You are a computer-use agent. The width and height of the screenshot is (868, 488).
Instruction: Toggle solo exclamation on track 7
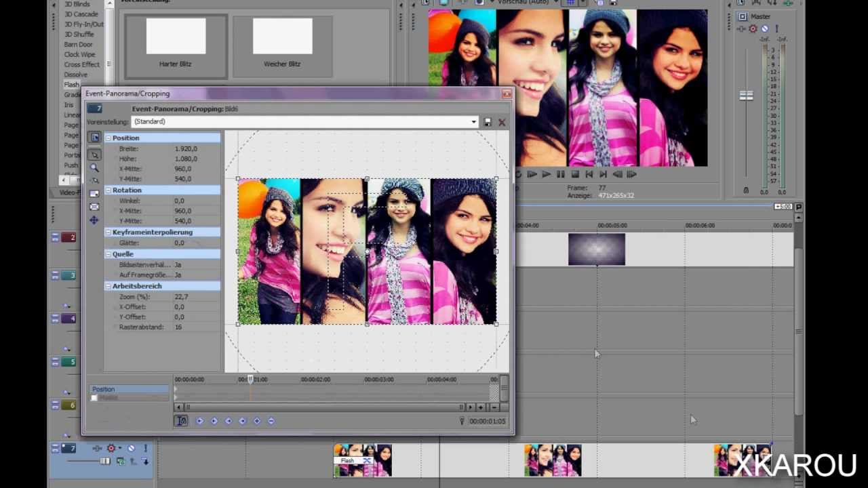coord(145,448)
